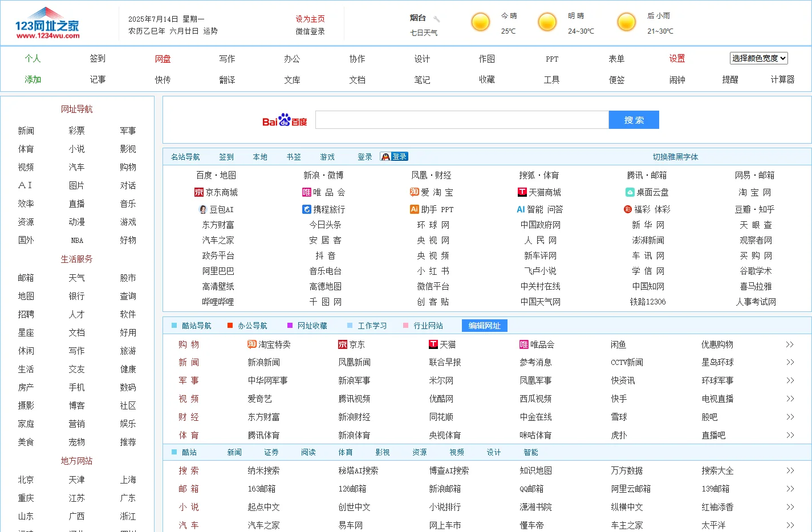
Task: Expand more links in the 军事 row
Action: (790, 380)
